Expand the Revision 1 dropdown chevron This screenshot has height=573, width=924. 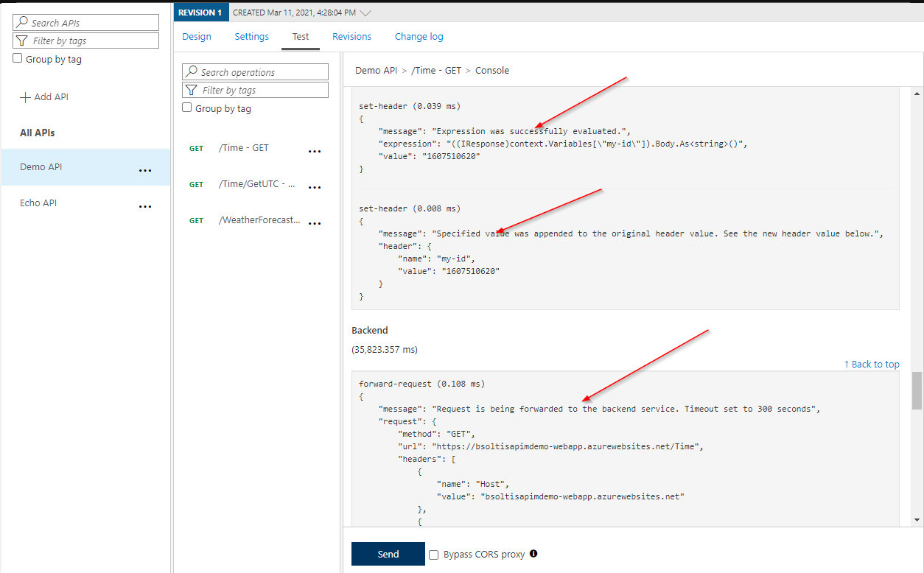click(x=365, y=13)
